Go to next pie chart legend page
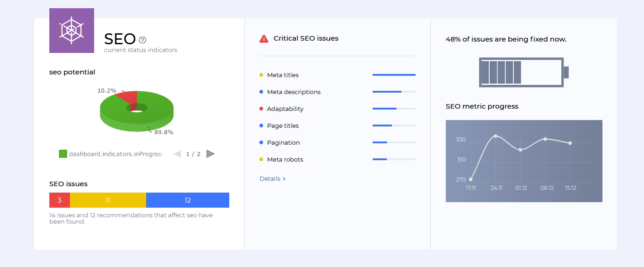The width and height of the screenshot is (644, 267). point(211,154)
